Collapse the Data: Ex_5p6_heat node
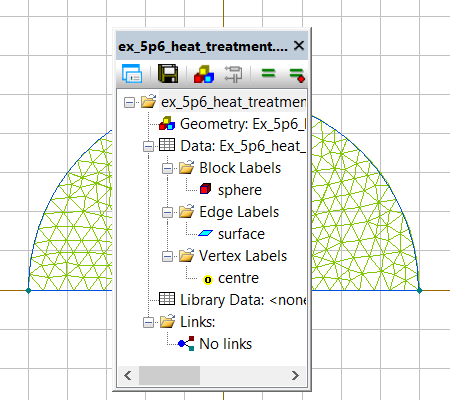 tap(148, 146)
